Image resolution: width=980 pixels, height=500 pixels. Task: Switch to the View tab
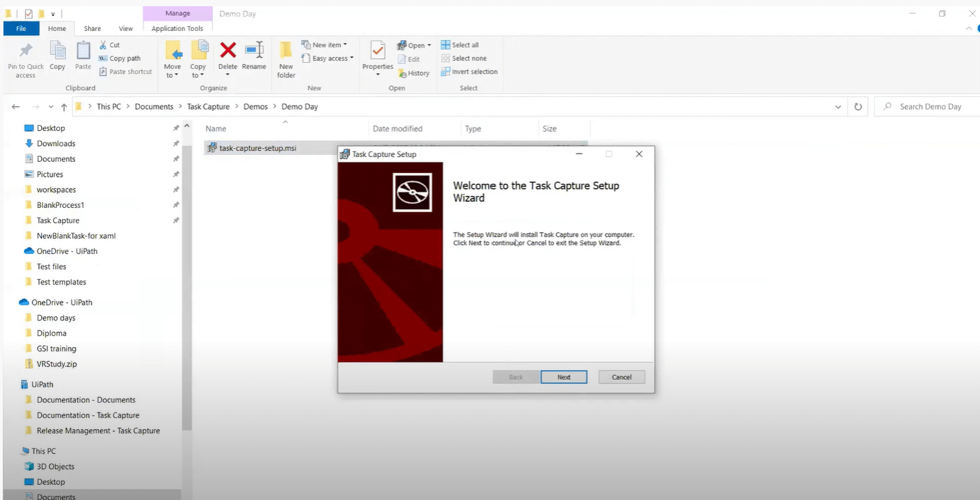click(125, 28)
